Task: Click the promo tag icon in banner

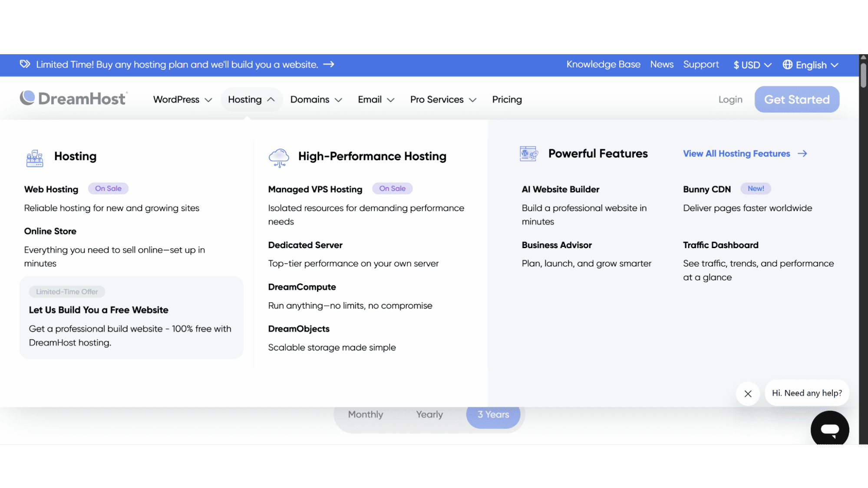Action: pos(25,64)
